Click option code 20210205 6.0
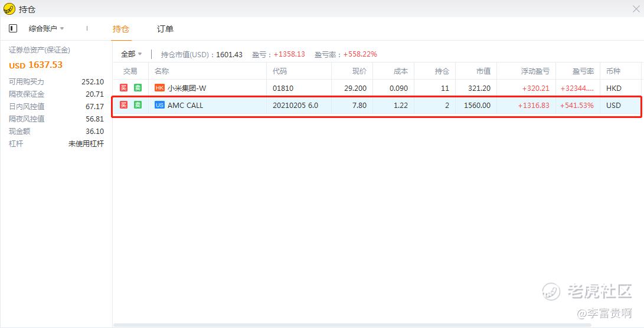 coord(295,105)
